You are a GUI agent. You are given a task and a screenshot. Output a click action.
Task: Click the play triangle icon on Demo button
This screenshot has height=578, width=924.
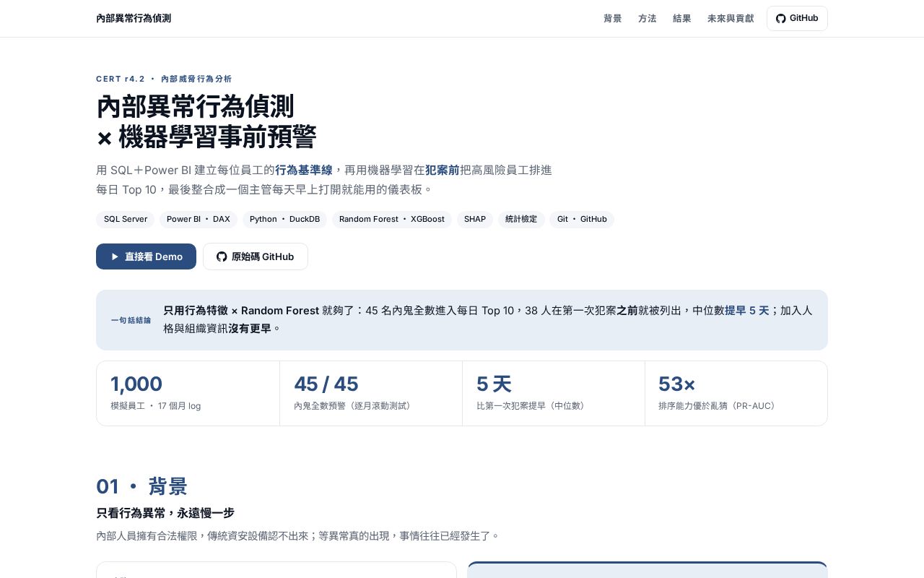115,256
